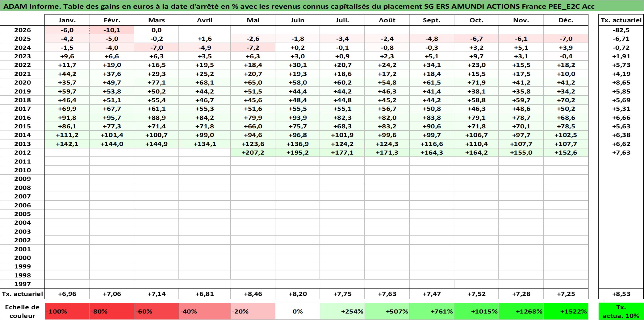This screenshot has height=320, width=644.
Task: Click the Août column header
Action: point(387,20)
